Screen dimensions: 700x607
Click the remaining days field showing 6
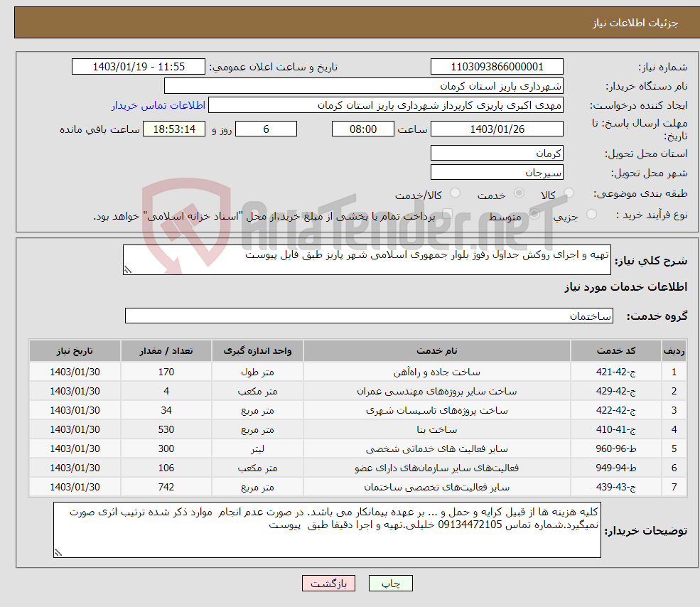click(266, 129)
